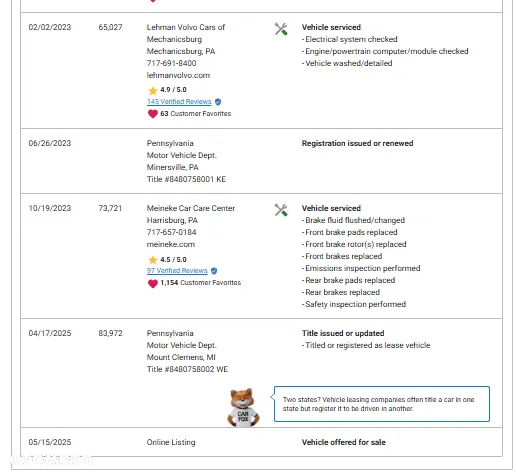Click the Two states leasing info tooltip
The width and height of the screenshot is (516, 475).
coord(382,404)
